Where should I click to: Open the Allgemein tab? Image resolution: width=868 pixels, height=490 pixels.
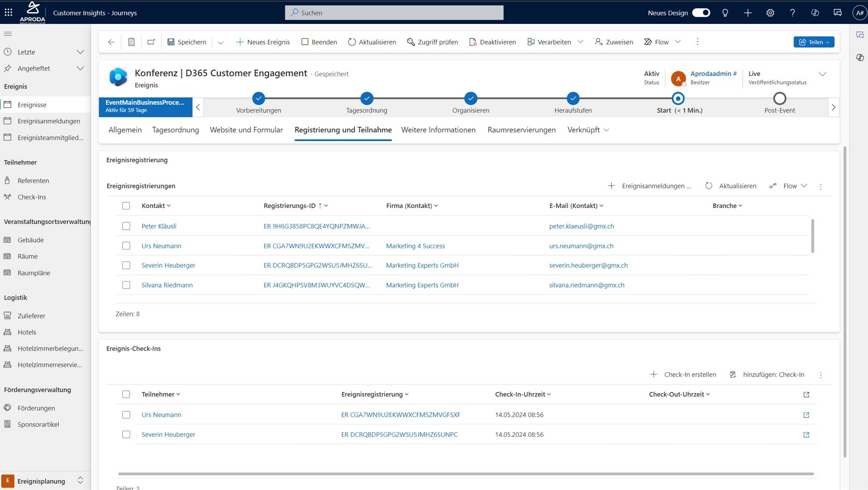point(124,130)
